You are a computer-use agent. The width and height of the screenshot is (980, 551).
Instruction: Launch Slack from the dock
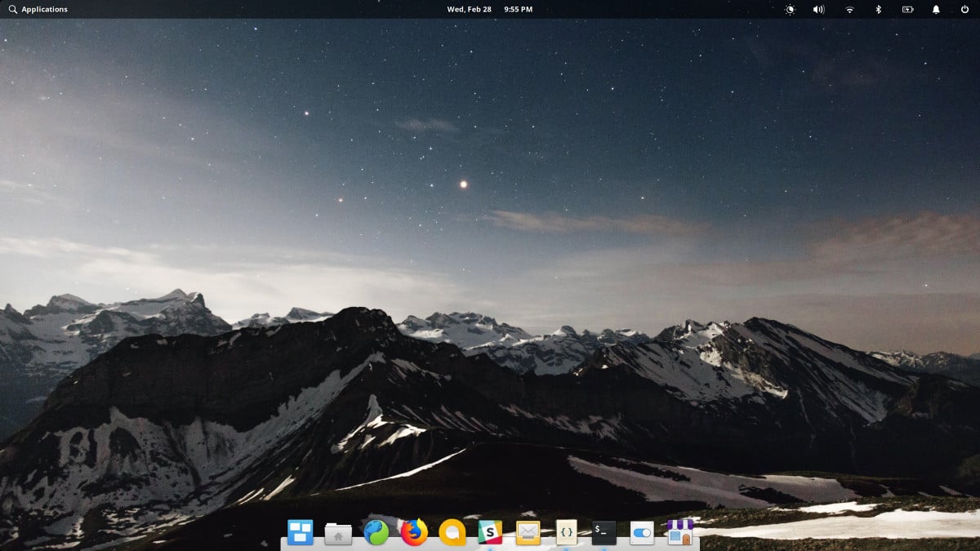pyautogui.click(x=490, y=535)
